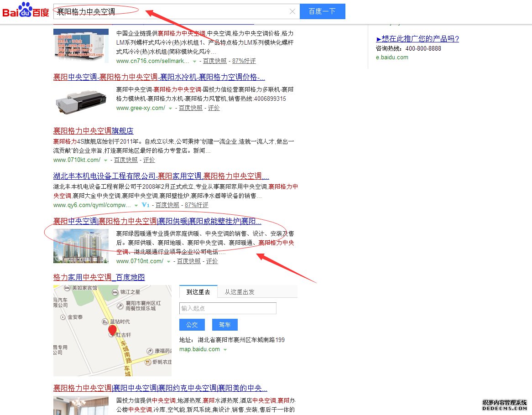The width and height of the screenshot is (532, 415).
Task: Expand the dropdown arrow beside www.0710kt.com
Action: click(105, 161)
